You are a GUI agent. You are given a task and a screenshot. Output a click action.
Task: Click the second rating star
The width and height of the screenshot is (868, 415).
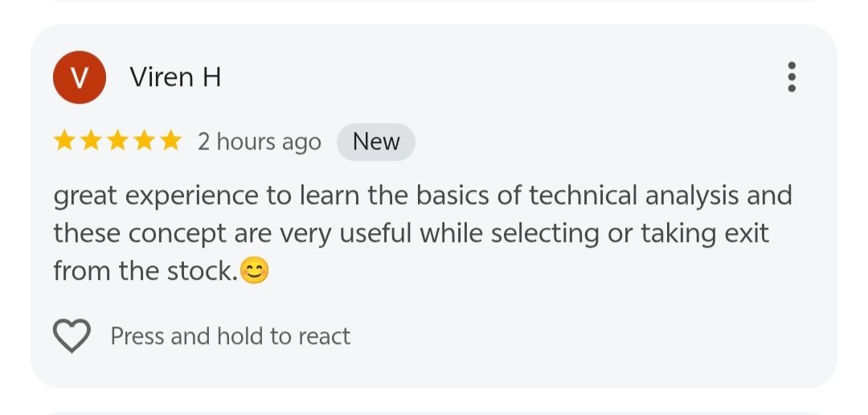pyautogui.click(x=92, y=142)
